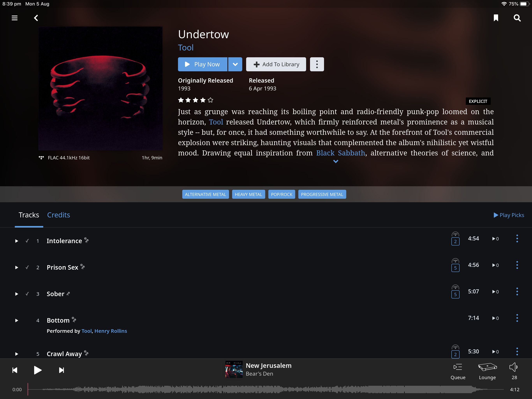Toggle the checkmark pick on Intolerance
This screenshot has width=532, height=399.
[27, 241]
